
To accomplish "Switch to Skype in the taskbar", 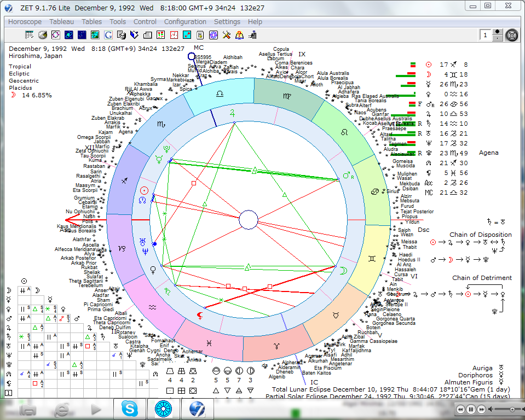I will click(130, 409).
